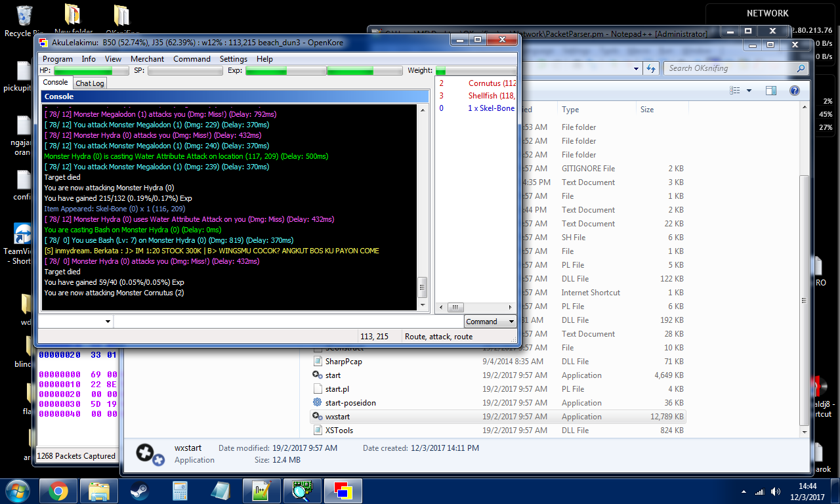Open the Command type dropdown beside input
The height and width of the screenshot is (504, 840).
490,322
